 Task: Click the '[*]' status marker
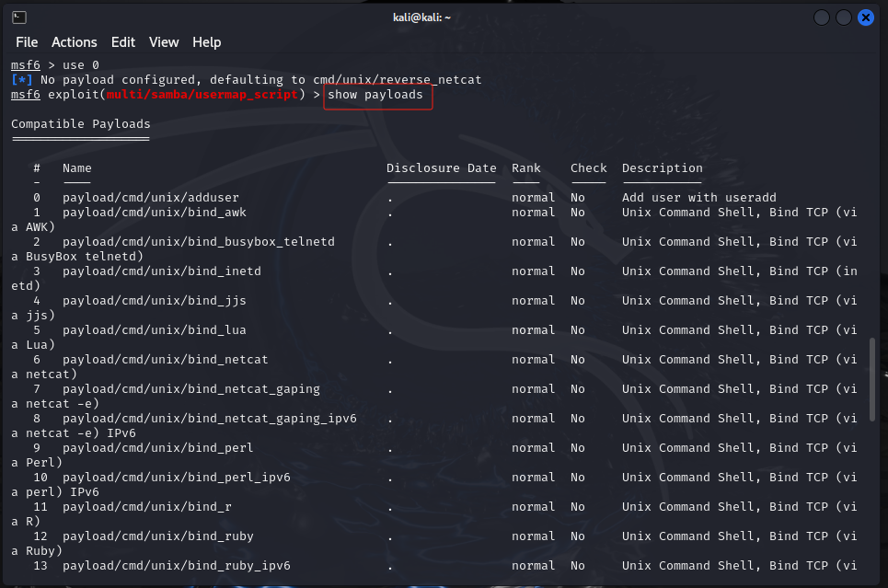[x=22, y=80]
